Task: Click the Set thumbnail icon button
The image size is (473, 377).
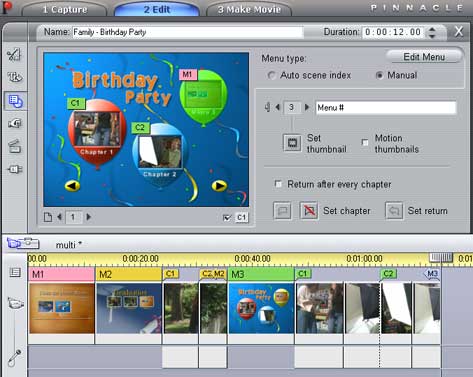Action: click(292, 143)
